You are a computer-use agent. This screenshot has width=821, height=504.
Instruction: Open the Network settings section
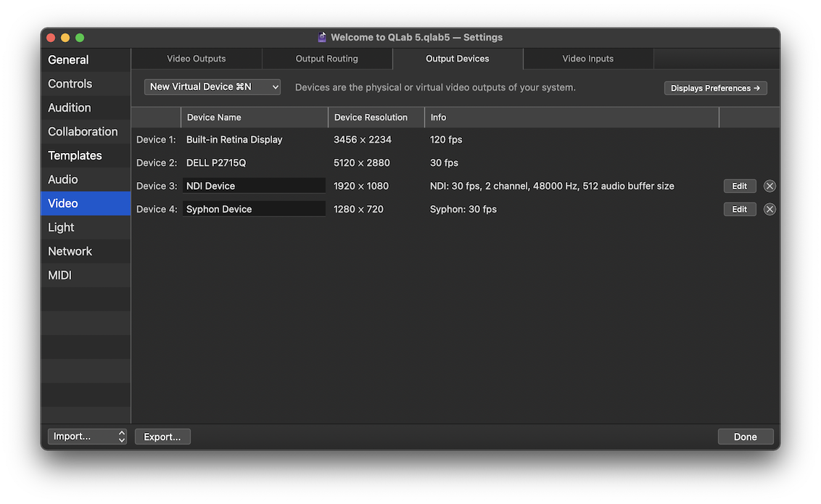70,251
